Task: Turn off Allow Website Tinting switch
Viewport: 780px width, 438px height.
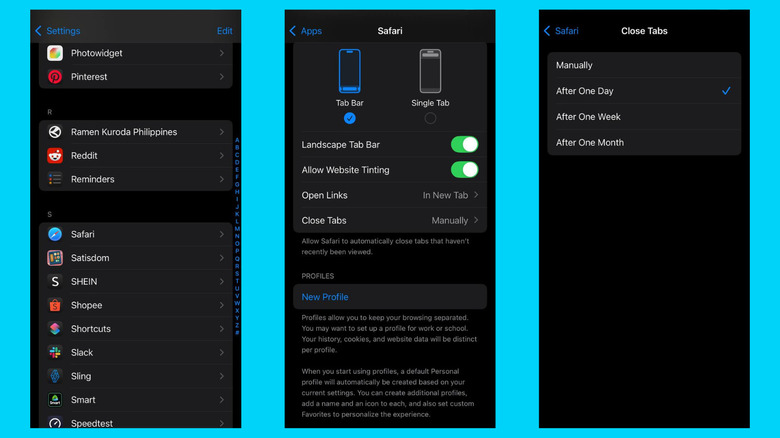Action: pos(463,170)
